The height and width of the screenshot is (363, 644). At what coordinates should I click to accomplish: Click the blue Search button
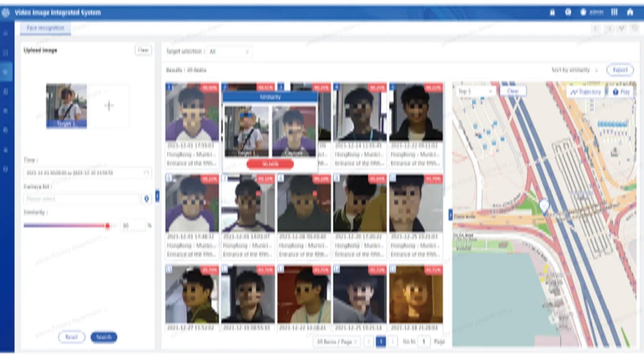tap(104, 337)
